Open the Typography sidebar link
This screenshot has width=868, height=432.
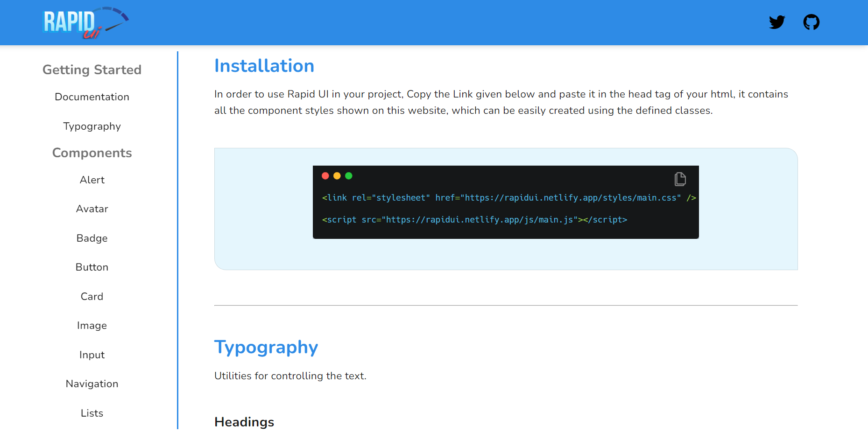(92, 126)
